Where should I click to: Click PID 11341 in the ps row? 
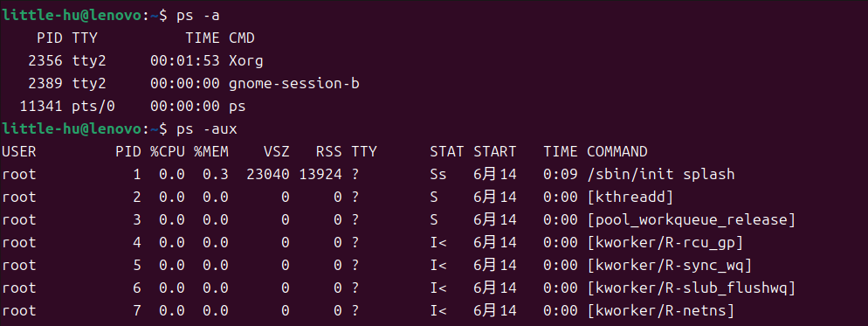[x=41, y=107]
